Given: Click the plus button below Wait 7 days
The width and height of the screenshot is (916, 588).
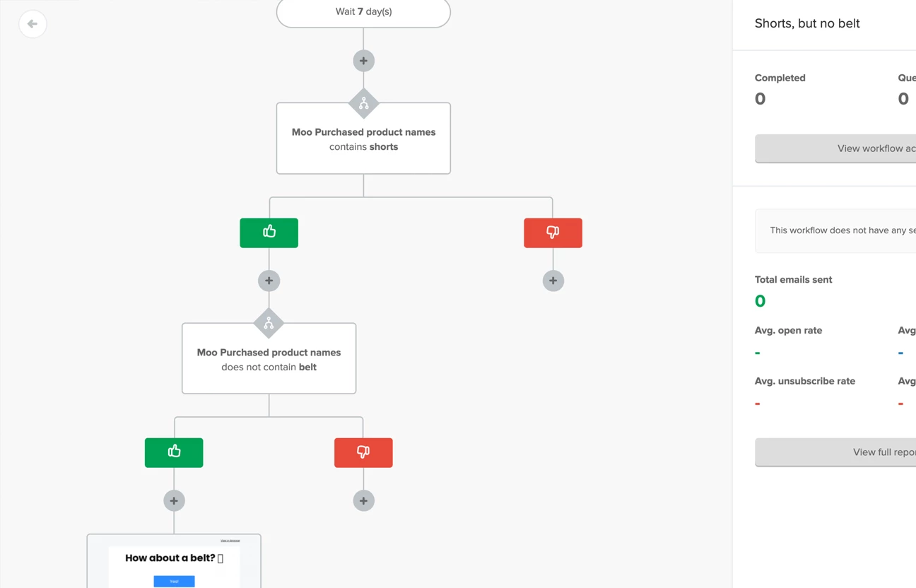Looking at the screenshot, I should (x=363, y=61).
